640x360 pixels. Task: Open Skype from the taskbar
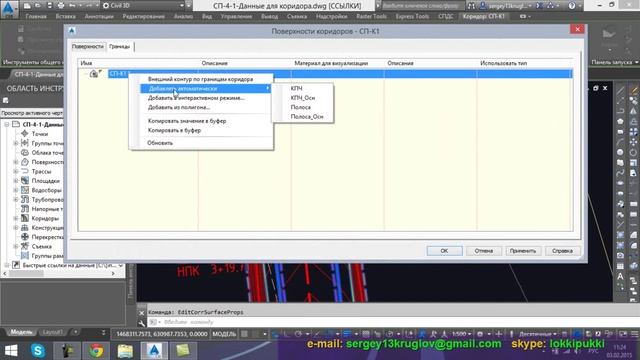(38, 351)
